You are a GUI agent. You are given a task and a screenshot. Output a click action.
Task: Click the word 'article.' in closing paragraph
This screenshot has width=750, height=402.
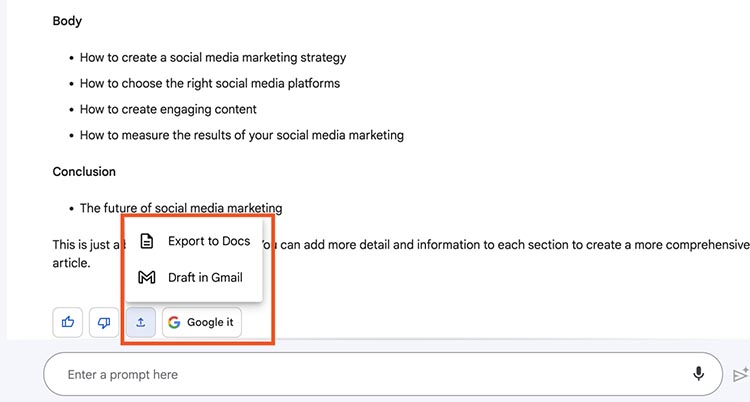[x=71, y=263]
